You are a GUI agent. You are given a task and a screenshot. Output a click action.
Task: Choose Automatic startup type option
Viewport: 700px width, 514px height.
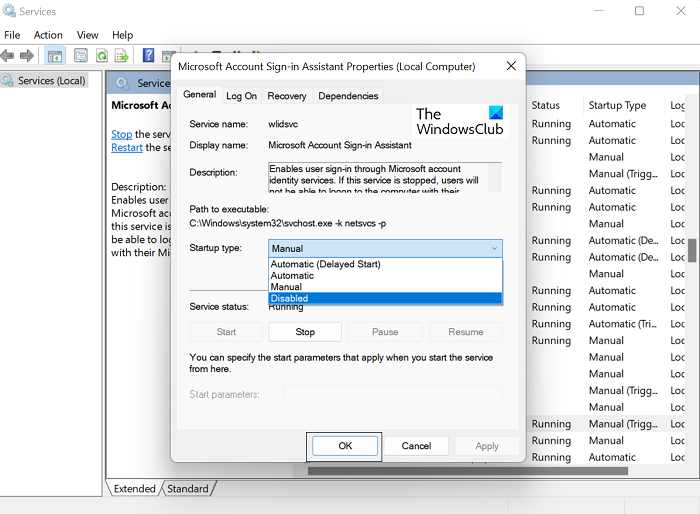point(385,276)
